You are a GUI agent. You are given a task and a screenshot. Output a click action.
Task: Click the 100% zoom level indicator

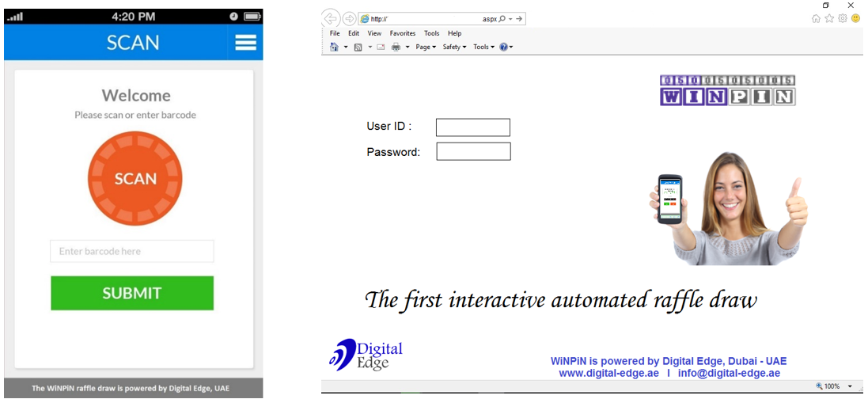coord(828,386)
